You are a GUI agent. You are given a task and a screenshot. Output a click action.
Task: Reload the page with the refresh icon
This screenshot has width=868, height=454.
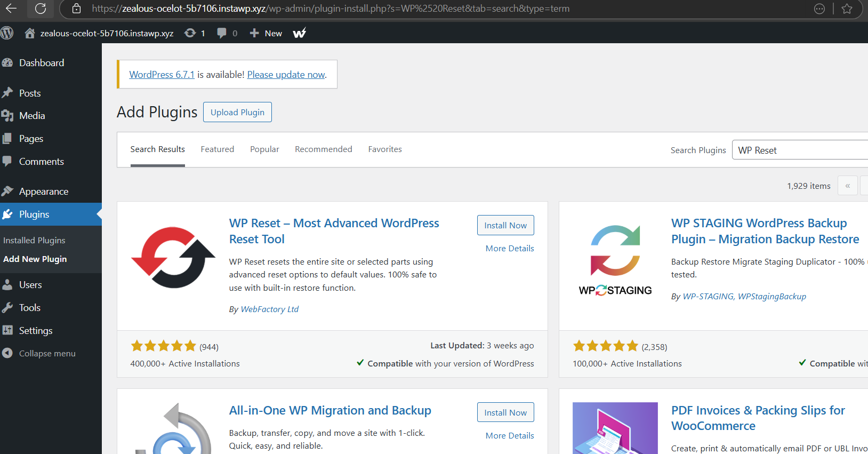[x=41, y=9]
